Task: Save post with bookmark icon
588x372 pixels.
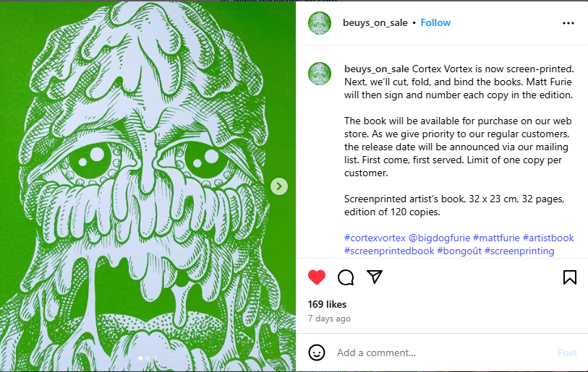Action: pyautogui.click(x=570, y=277)
